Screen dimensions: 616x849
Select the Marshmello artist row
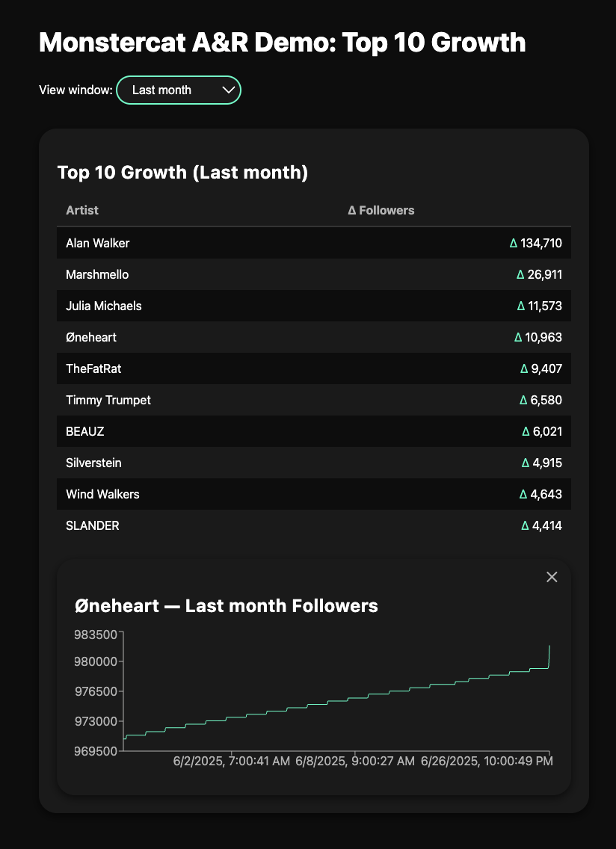click(x=314, y=274)
